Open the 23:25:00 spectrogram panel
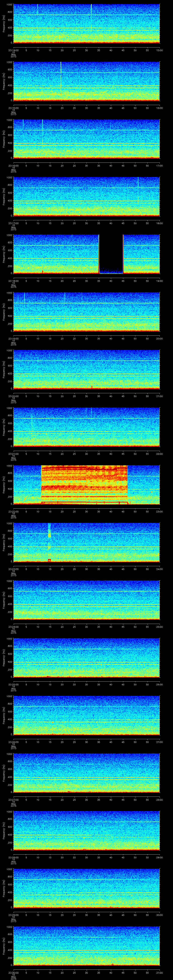173x980 pixels. 86,658
